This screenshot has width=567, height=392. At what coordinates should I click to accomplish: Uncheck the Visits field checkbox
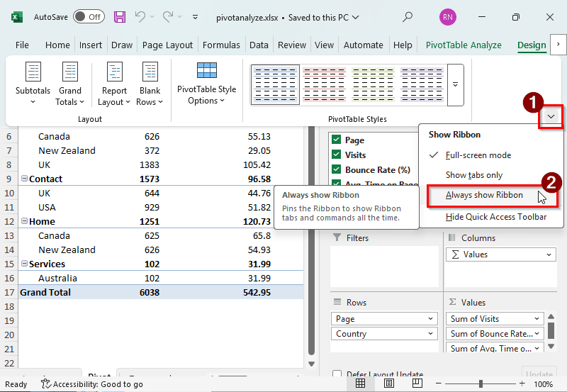coord(337,155)
